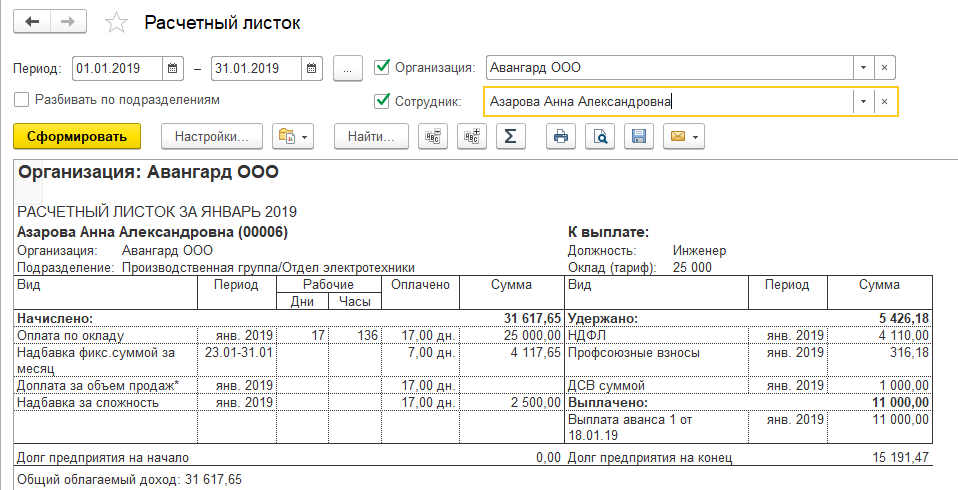Screen dimensions: 958x490
Task: Uncheck the Организация checkbox
Action: (381, 68)
